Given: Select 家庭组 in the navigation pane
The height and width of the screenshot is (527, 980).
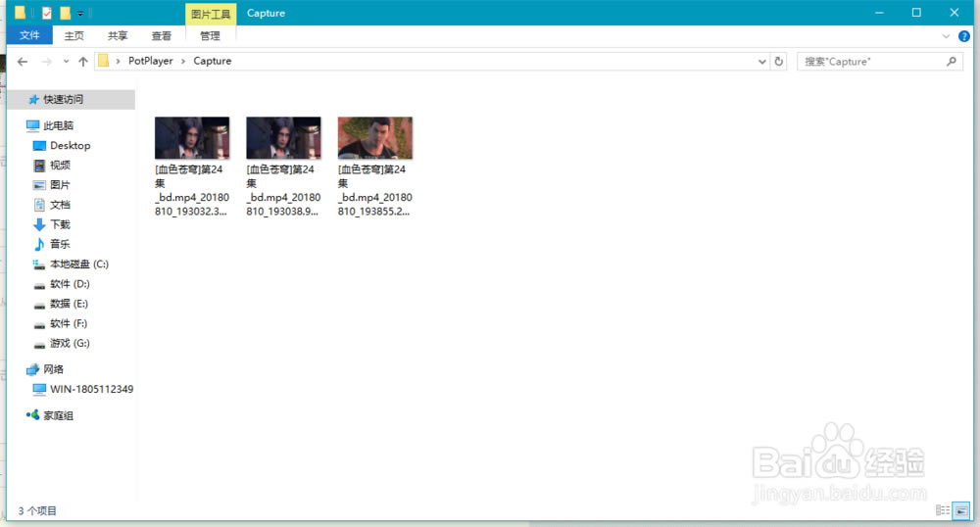Looking at the screenshot, I should (x=58, y=415).
